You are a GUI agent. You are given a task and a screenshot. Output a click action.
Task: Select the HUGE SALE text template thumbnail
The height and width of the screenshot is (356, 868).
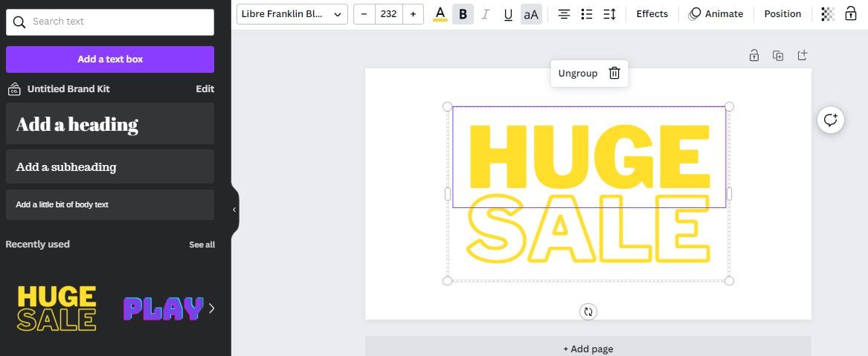(57, 308)
